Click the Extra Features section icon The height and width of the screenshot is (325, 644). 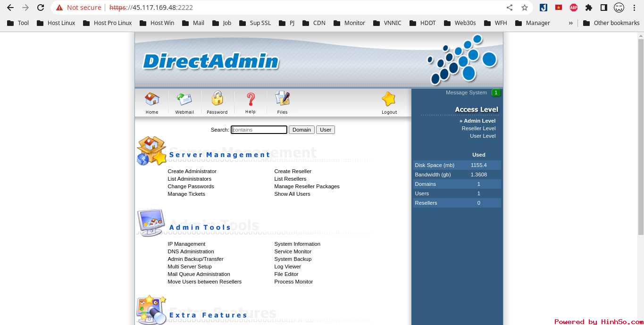coord(151,310)
